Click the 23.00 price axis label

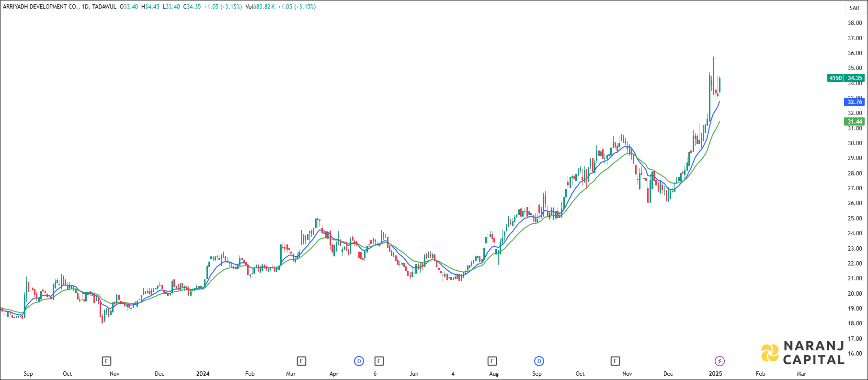pos(855,249)
